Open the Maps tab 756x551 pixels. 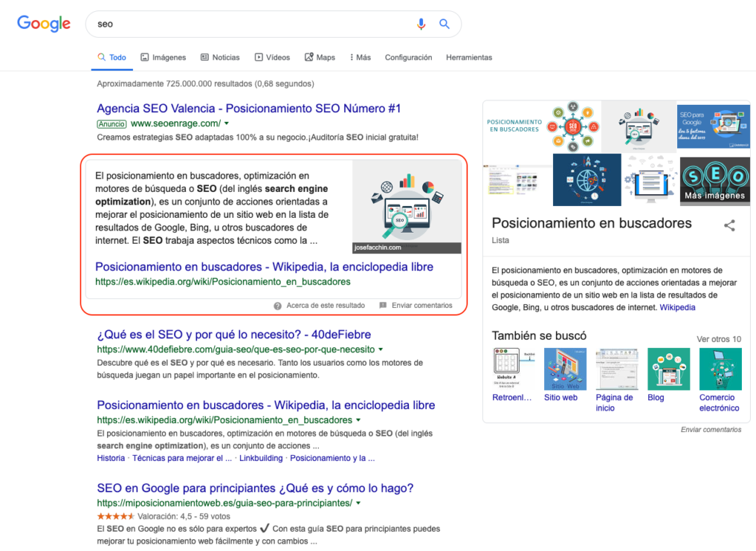(x=320, y=58)
